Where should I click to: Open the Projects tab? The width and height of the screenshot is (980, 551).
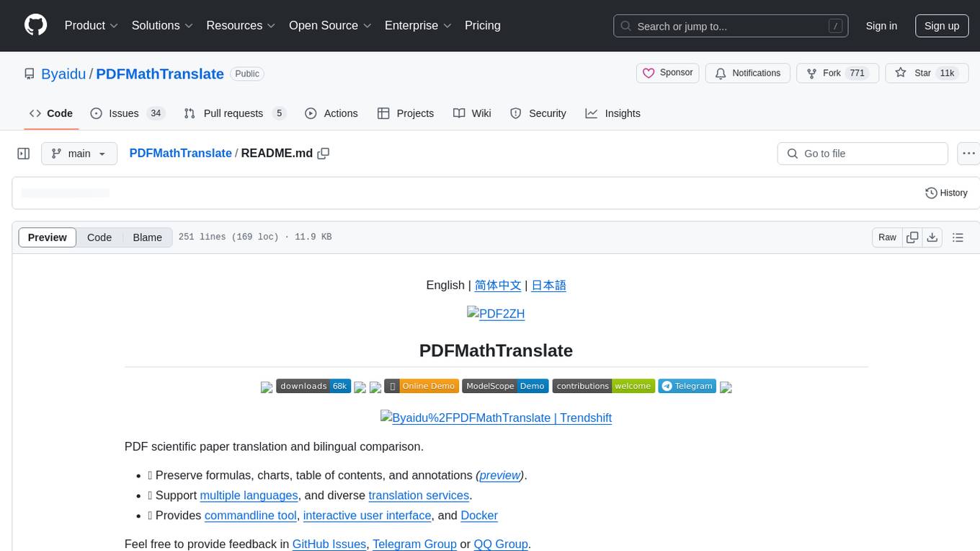pos(406,113)
